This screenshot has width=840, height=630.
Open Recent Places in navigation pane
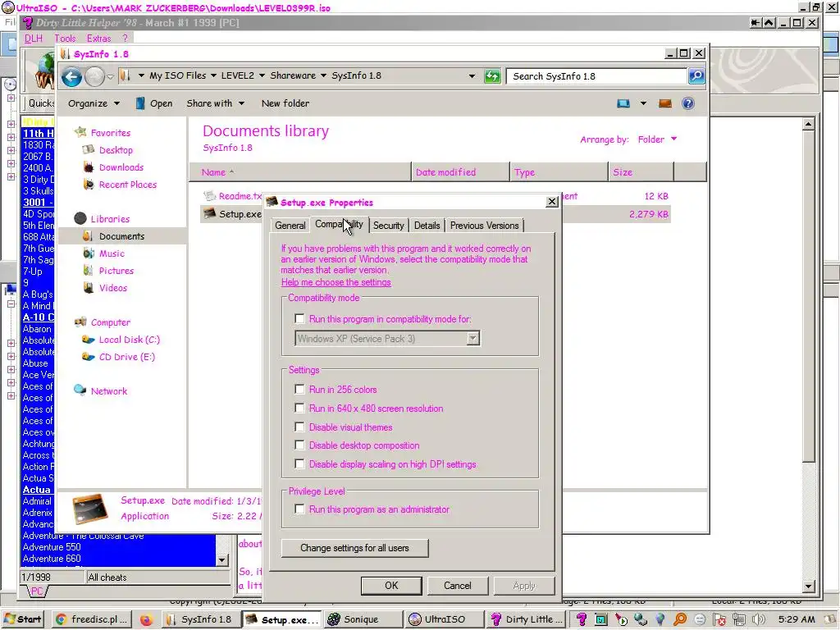coord(127,185)
